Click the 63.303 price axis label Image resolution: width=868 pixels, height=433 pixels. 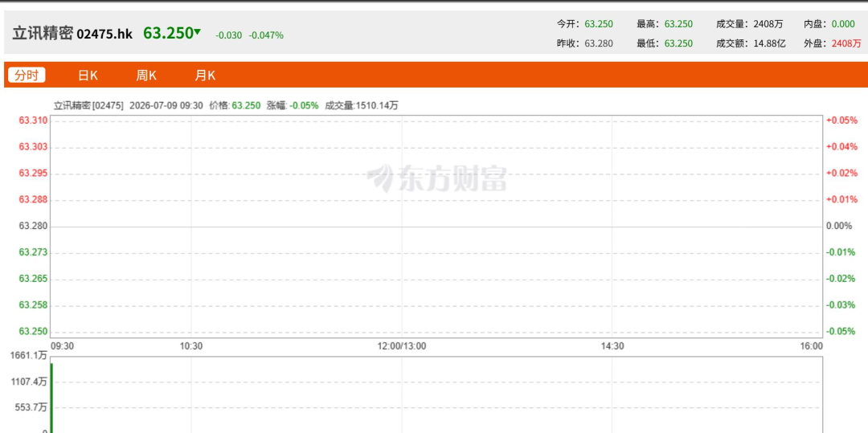coord(33,146)
